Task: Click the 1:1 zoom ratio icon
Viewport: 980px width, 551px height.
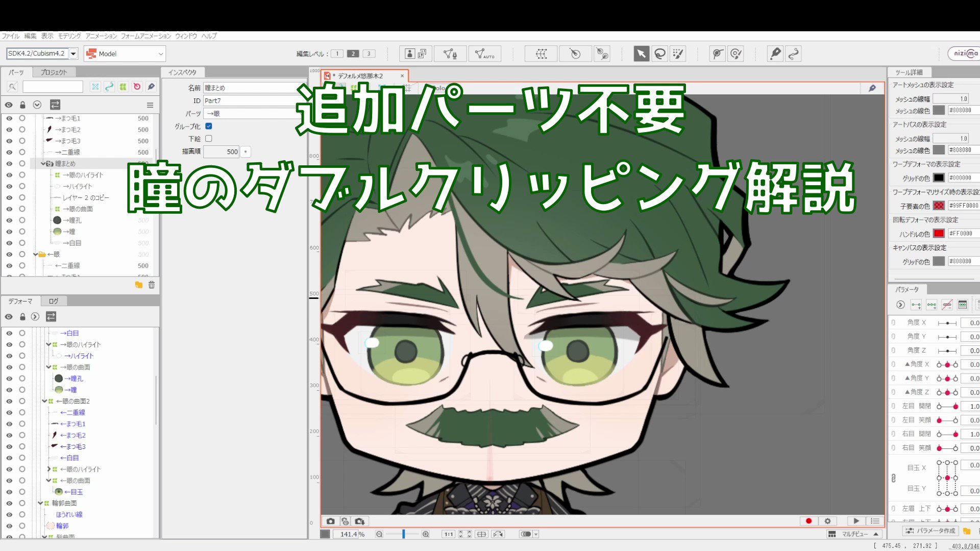Action: pyautogui.click(x=449, y=534)
